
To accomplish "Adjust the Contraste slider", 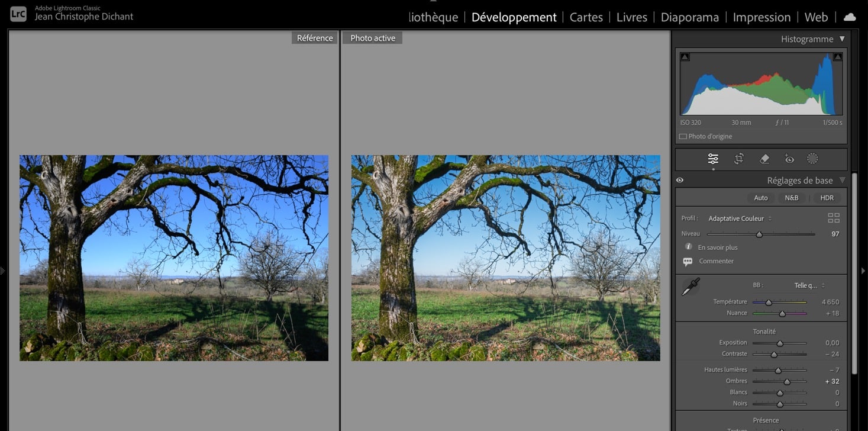I will [x=779, y=355].
